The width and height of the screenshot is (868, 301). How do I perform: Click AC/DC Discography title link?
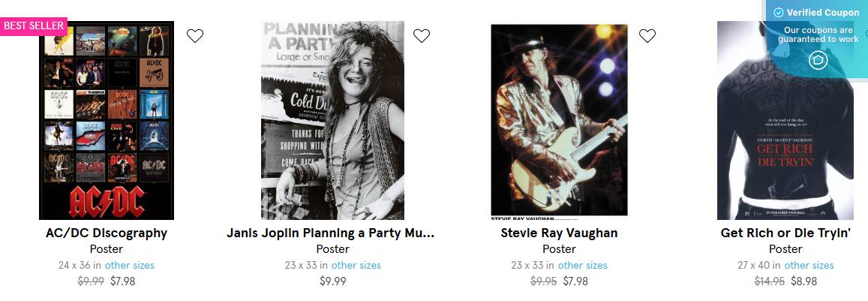[x=106, y=233]
